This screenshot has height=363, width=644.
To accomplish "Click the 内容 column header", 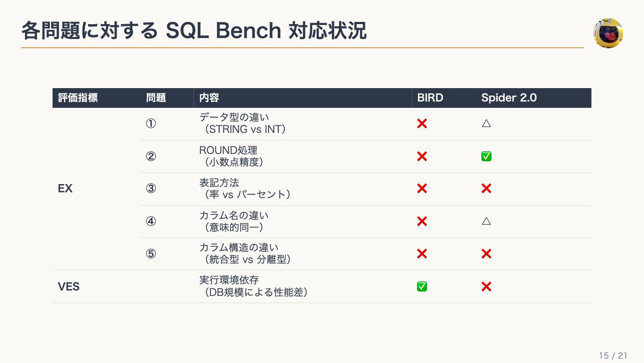I will coord(209,98).
